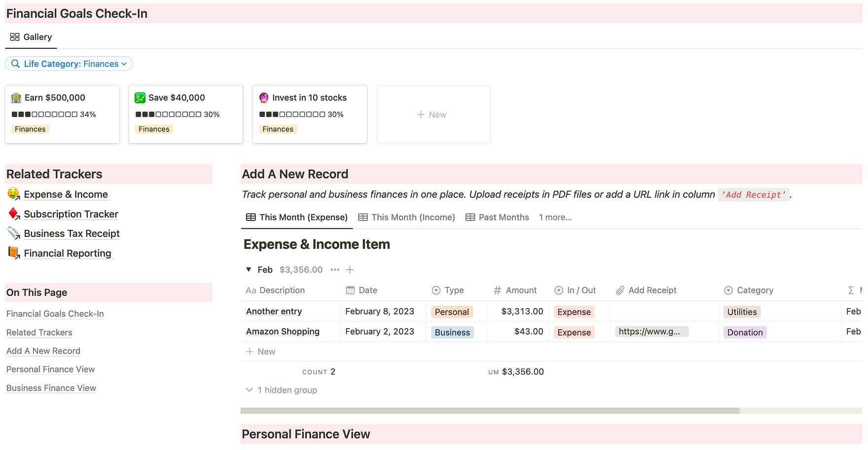Open the Amazon Shopping receipt URL
The height and width of the screenshot is (450, 868).
click(x=651, y=332)
